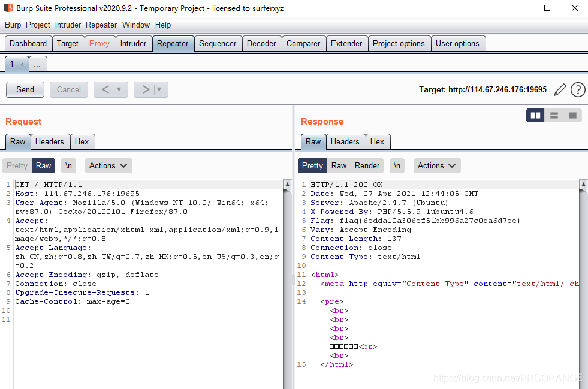588x389 pixels.
Task: Switch to top-bottom split layout icon
Action: 554,116
